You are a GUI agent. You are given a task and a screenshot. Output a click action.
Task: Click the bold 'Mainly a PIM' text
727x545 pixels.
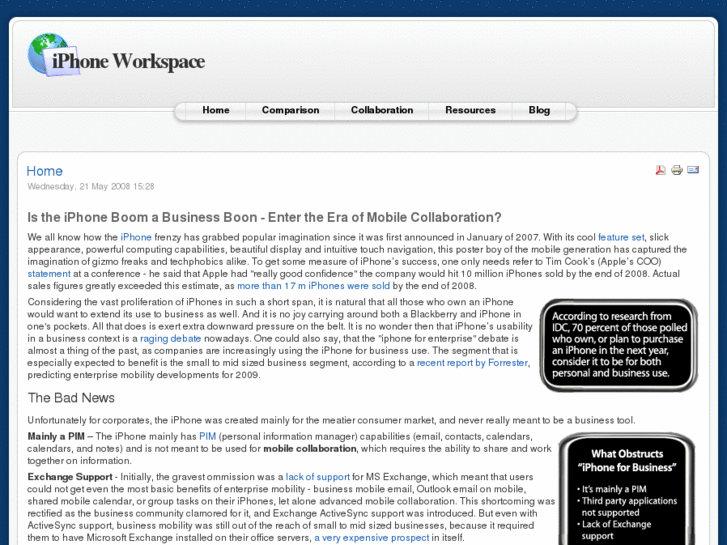click(56, 436)
